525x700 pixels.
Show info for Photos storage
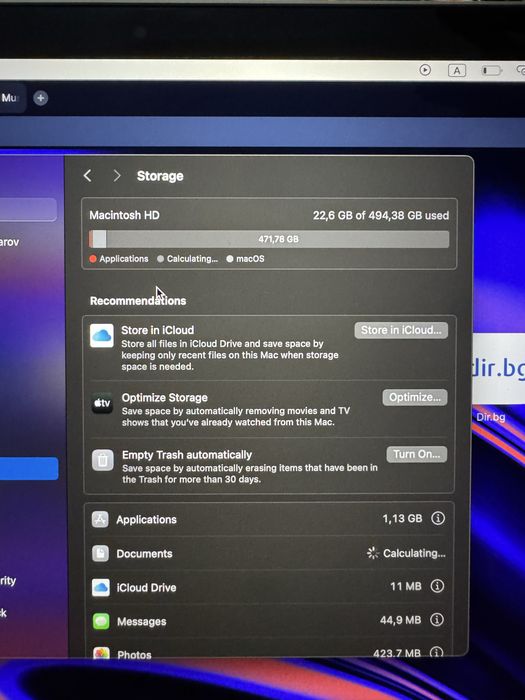click(436, 652)
